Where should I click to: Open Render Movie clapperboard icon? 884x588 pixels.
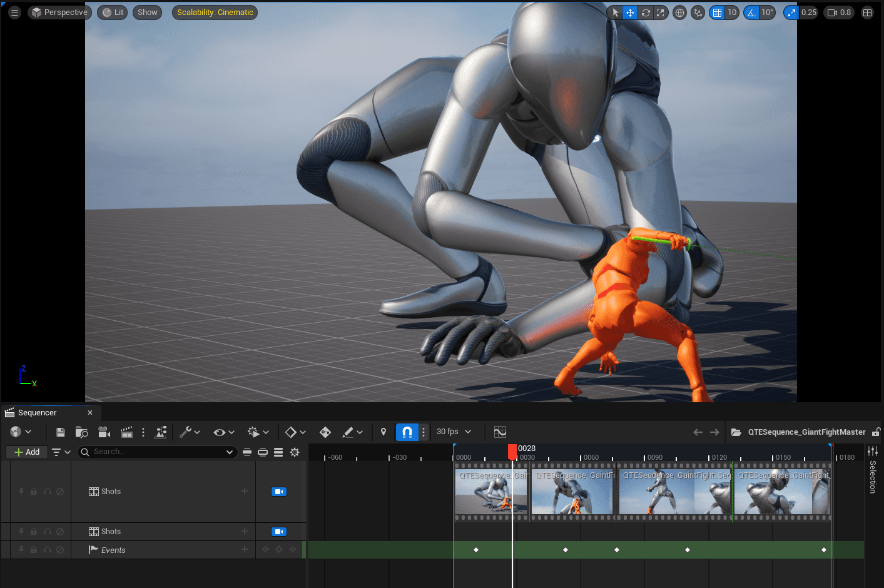coord(126,432)
